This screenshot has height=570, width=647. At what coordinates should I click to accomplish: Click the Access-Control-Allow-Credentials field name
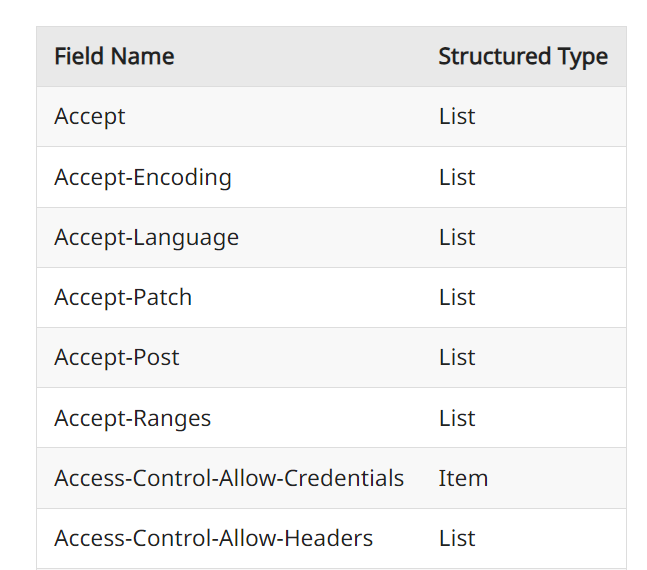tap(229, 478)
